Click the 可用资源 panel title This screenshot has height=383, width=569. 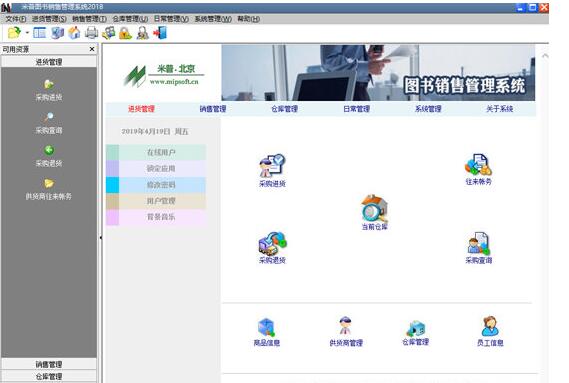[16, 49]
